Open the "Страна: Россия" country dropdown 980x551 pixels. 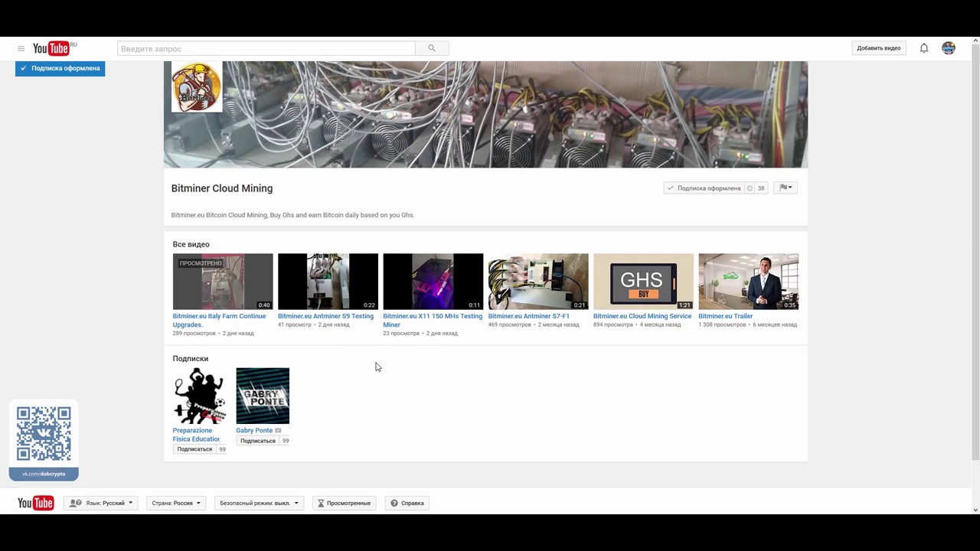coord(176,503)
